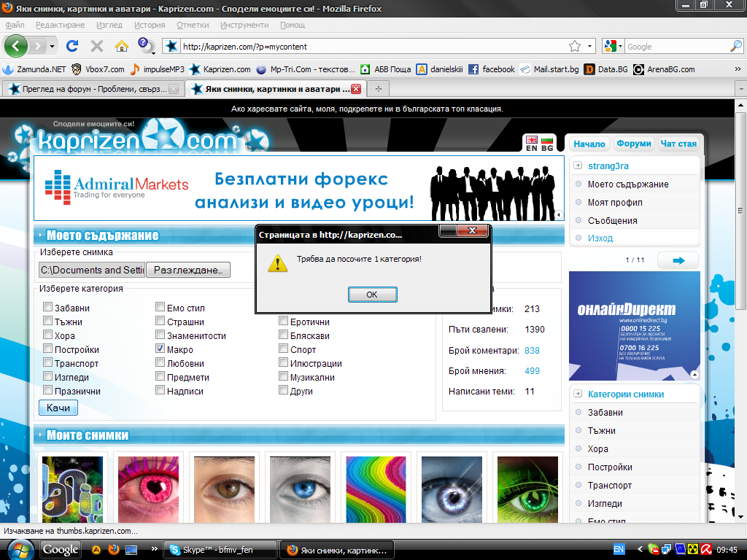Check the Музикални category checkbox
The width and height of the screenshot is (747, 560).
[x=284, y=376]
